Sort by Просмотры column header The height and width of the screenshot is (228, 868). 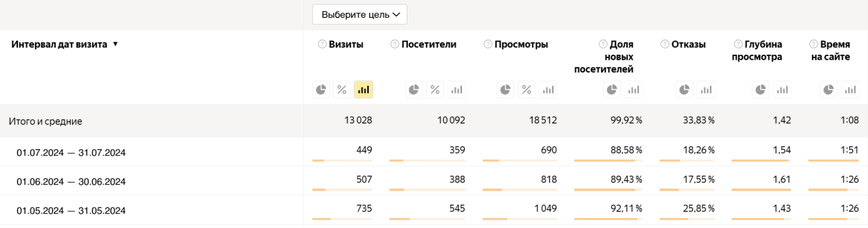tap(521, 44)
